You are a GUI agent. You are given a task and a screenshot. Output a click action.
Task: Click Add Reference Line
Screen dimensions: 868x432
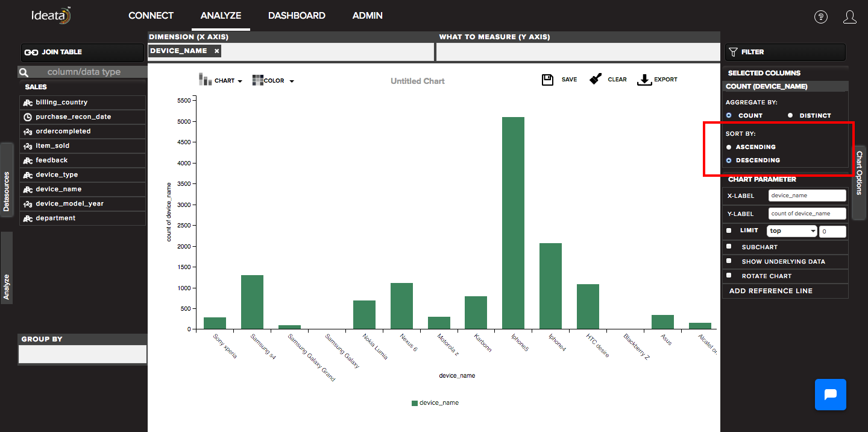771,291
